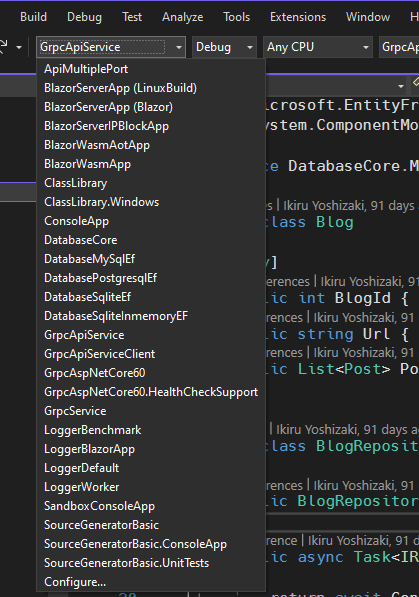
Task: Choose BlazorWasmApp project
Action: click(151, 164)
